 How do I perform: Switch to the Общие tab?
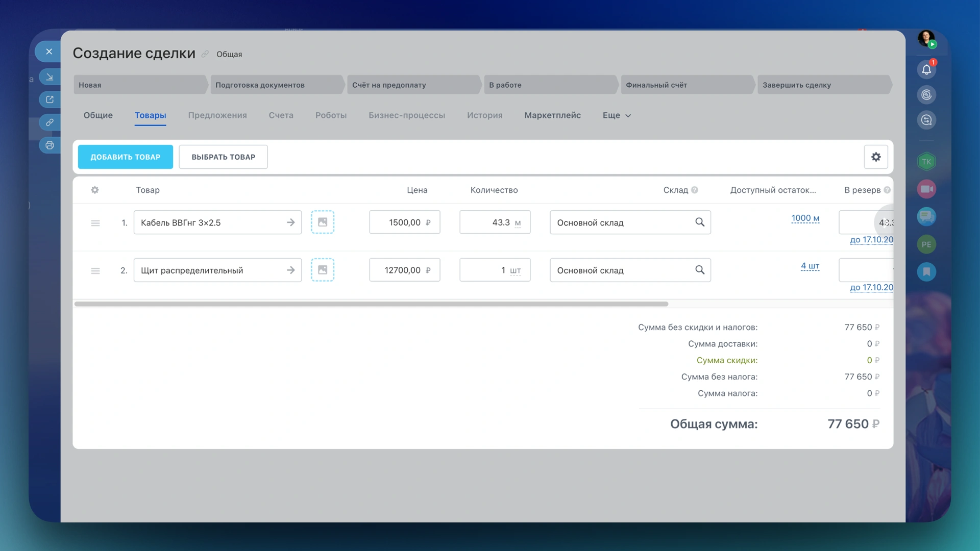pyautogui.click(x=98, y=116)
